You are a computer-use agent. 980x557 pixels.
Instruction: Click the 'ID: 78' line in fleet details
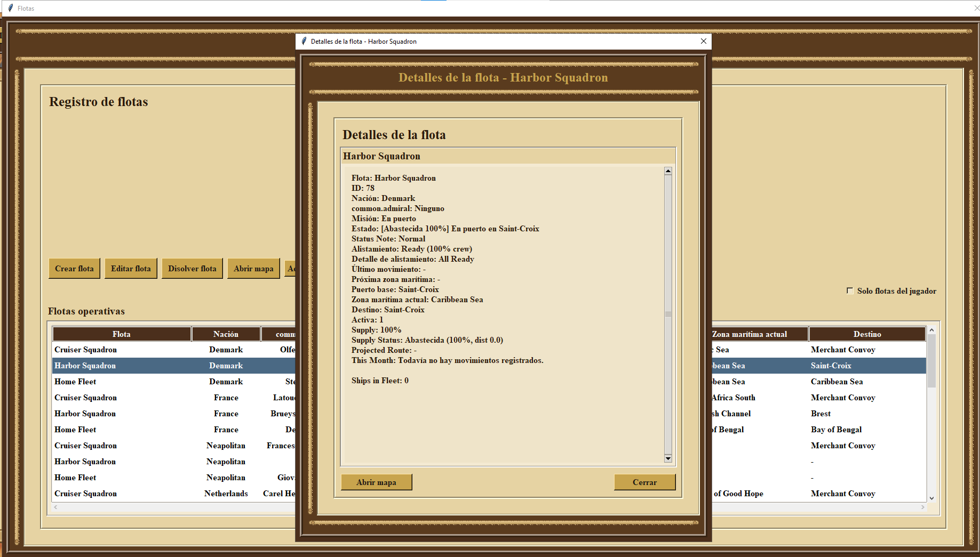tap(363, 188)
